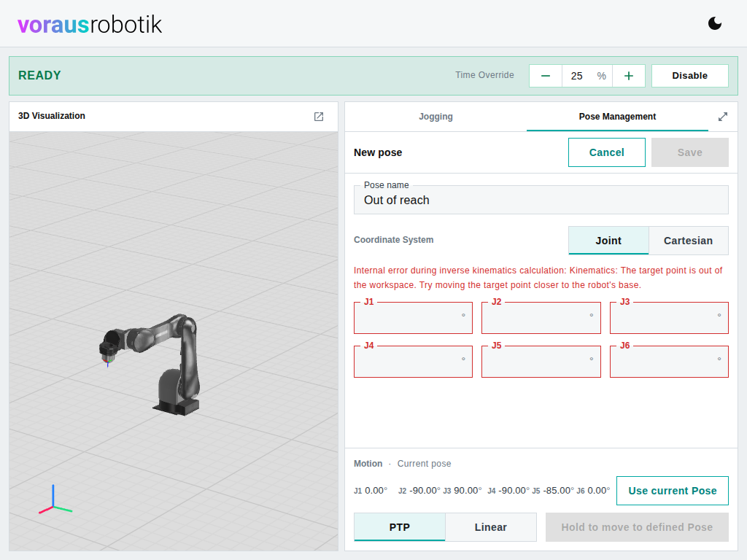747x560 pixels.
Task: Click the Save button
Action: pyautogui.click(x=689, y=152)
